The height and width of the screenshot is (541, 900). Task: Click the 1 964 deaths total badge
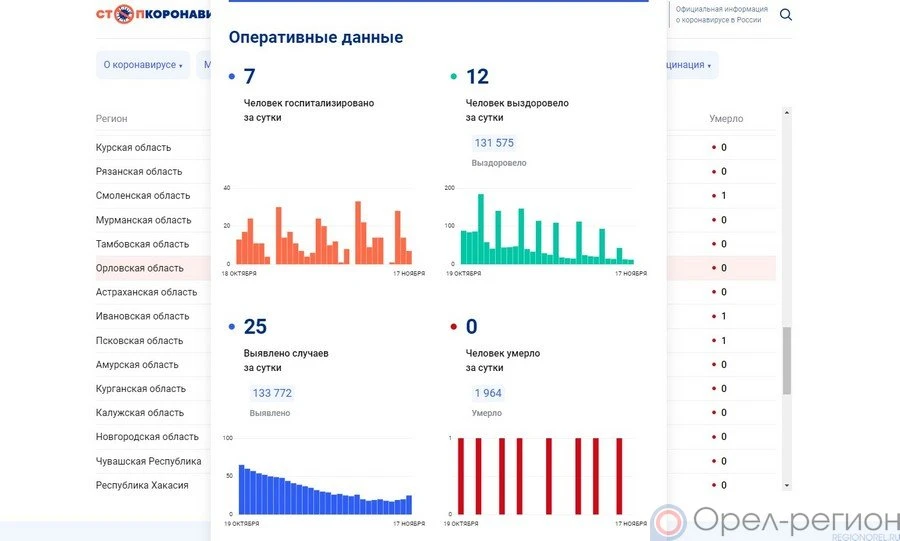click(x=488, y=393)
